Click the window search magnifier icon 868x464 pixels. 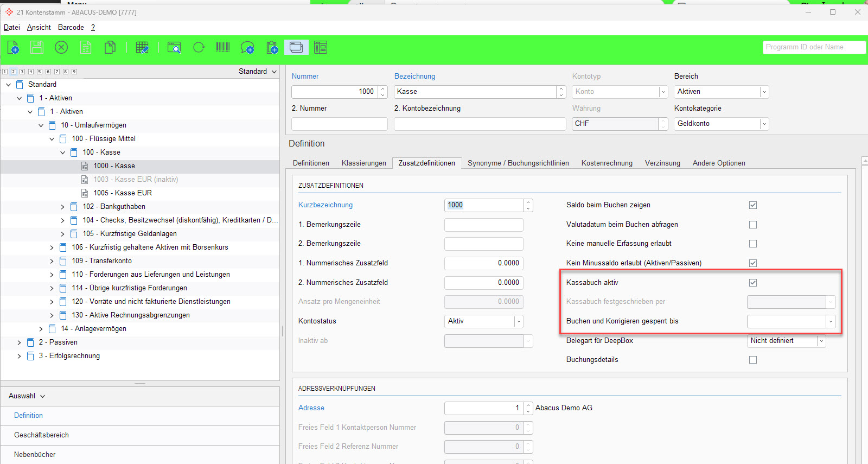pyautogui.click(x=174, y=48)
